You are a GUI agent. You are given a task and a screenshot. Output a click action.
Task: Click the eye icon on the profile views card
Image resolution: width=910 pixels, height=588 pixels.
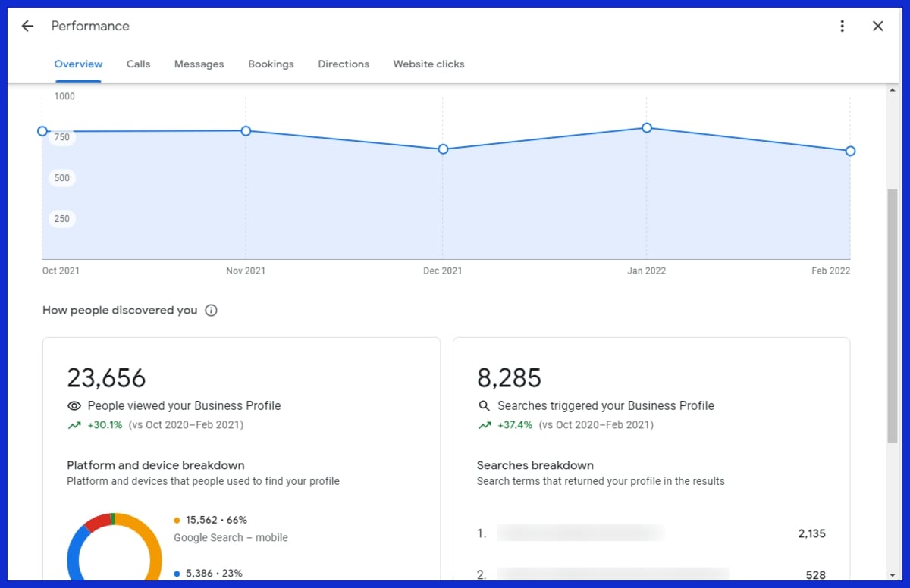[x=74, y=405]
